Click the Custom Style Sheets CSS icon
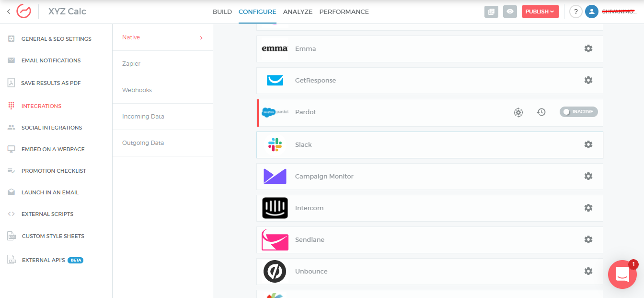Screen dimensions: 644x298 pos(11,236)
